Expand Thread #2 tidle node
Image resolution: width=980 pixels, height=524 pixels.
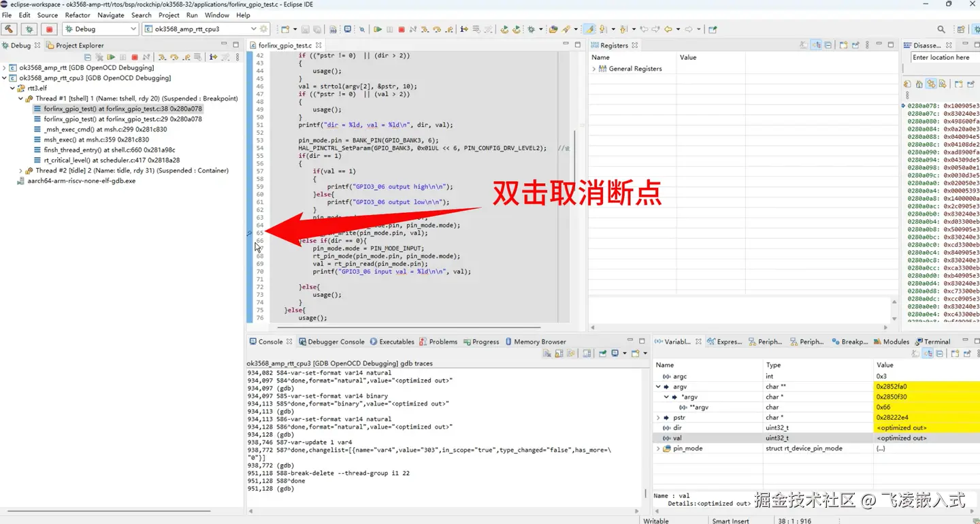pyautogui.click(x=21, y=171)
